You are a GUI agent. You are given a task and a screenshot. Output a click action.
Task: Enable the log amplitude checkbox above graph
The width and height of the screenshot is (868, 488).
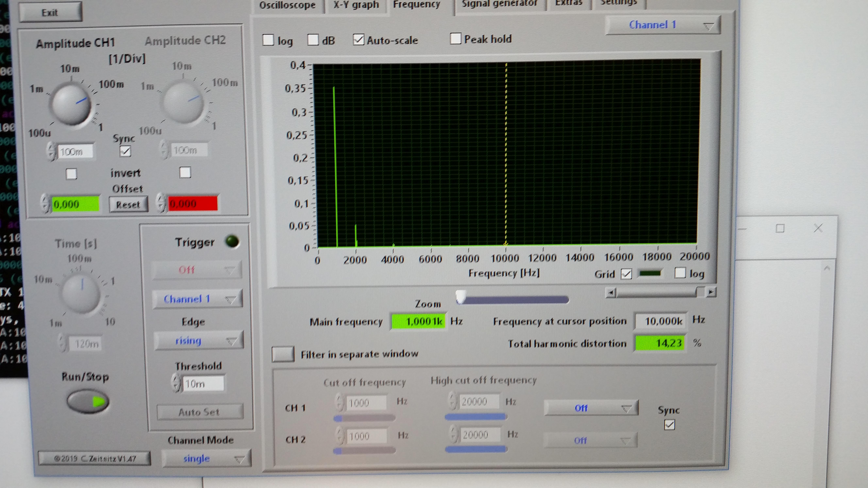[268, 40]
